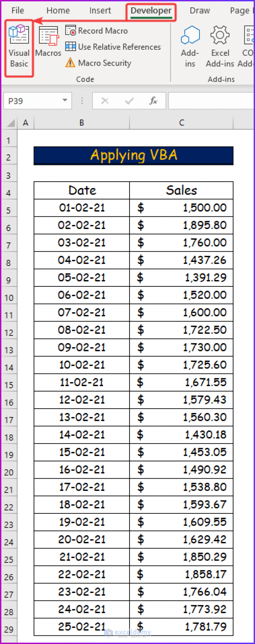Click the Insert Function fx button
Image resolution: width=255 pixels, height=644 pixels.
point(153,101)
